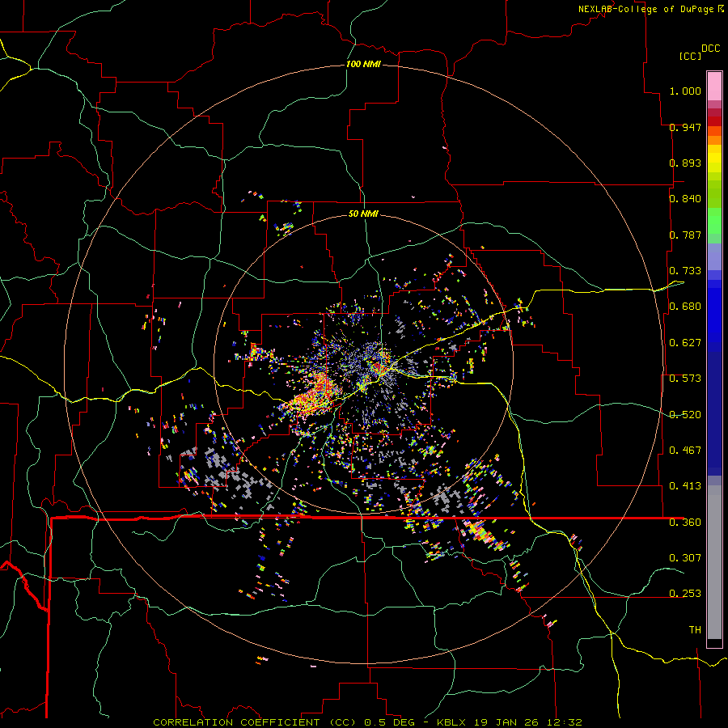The width and height of the screenshot is (728, 728).
Task: Select the 0.307 legend value
Action: pyautogui.click(x=685, y=557)
